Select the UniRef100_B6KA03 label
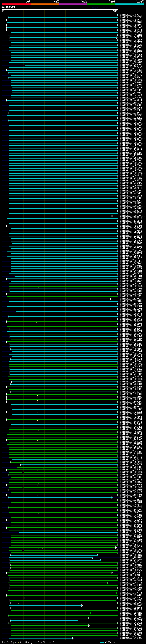Screen dimensions: 146x644 pos(131,278)
